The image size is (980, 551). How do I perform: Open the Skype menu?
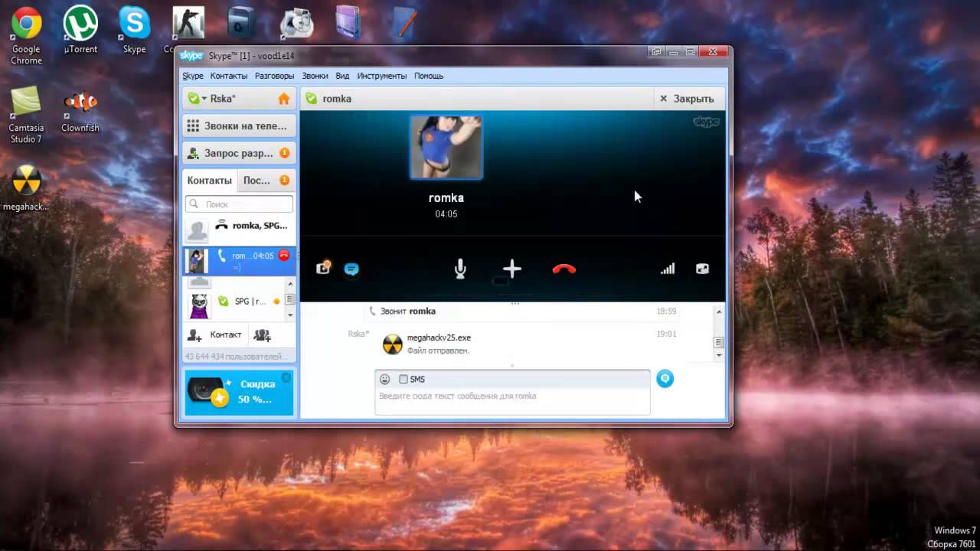click(193, 76)
